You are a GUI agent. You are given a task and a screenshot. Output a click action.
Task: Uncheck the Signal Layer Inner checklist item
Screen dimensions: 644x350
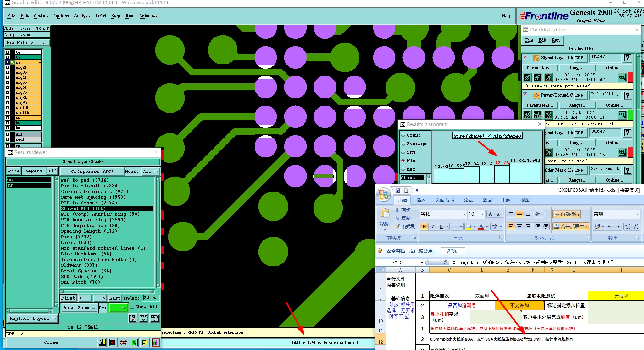(x=525, y=57)
